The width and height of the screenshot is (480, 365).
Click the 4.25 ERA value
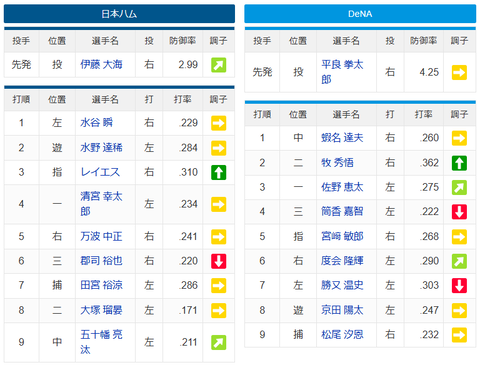pos(429,72)
